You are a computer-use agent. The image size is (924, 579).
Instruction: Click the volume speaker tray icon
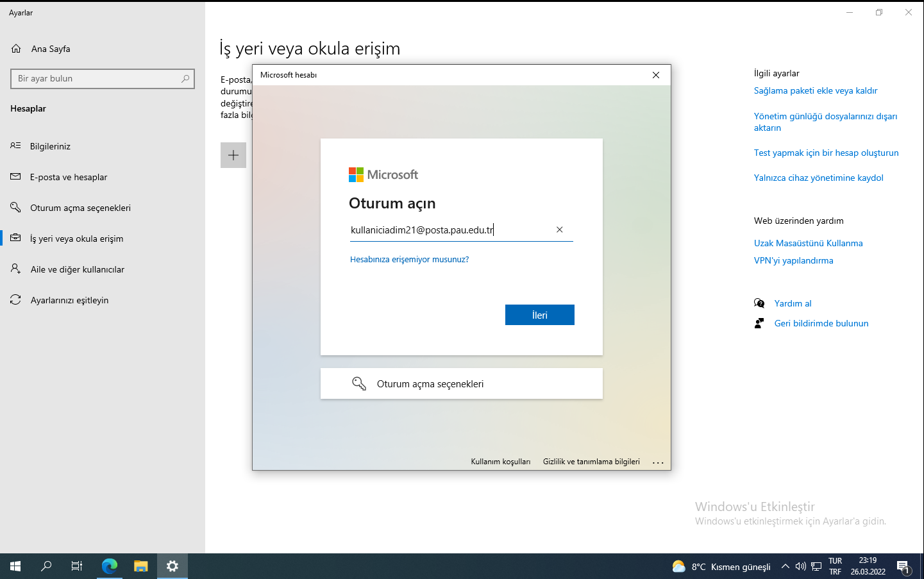click(x=800, y=566)
